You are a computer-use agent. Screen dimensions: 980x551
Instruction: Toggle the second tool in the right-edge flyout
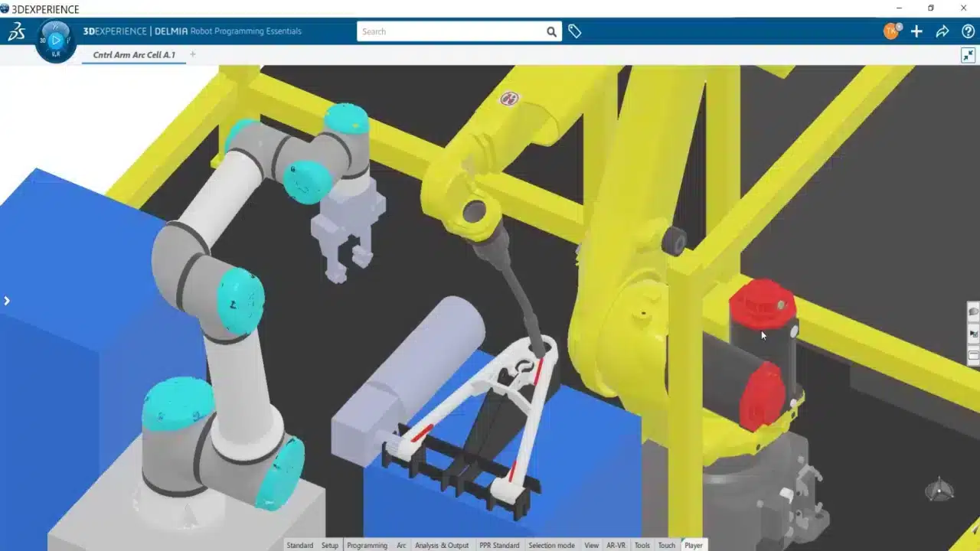point(974,333)
